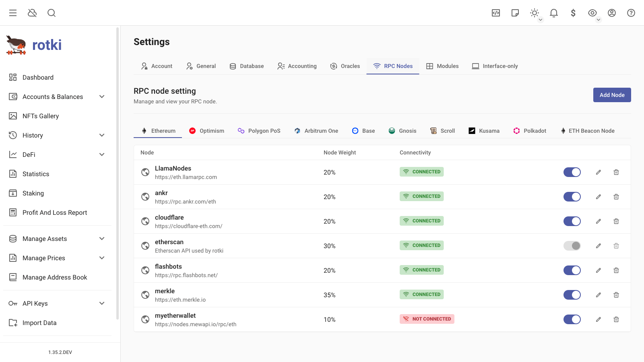Screen dimensions: 644x362
Task: Click the Add Node button
Action: 612,95
